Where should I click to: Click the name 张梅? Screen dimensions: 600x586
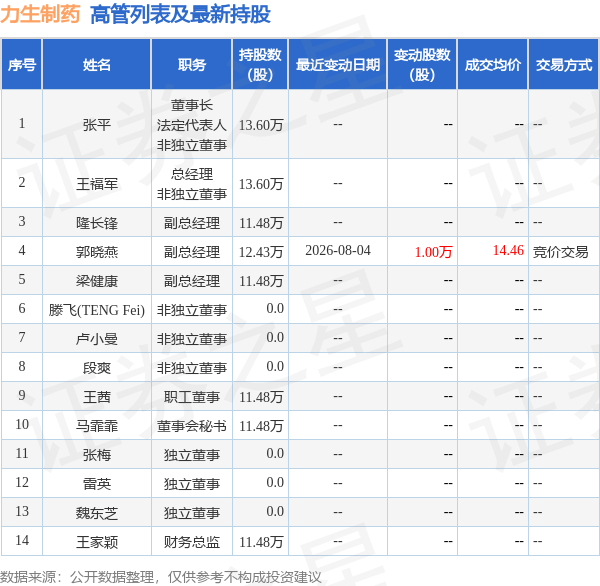click(97, 455)
